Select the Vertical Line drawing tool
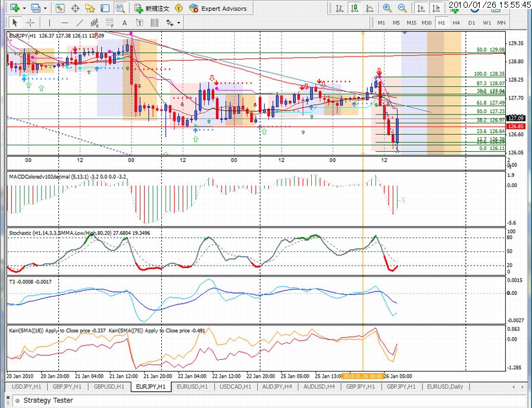The width and height of the screenshot is (532, 408). click(49, 23)
